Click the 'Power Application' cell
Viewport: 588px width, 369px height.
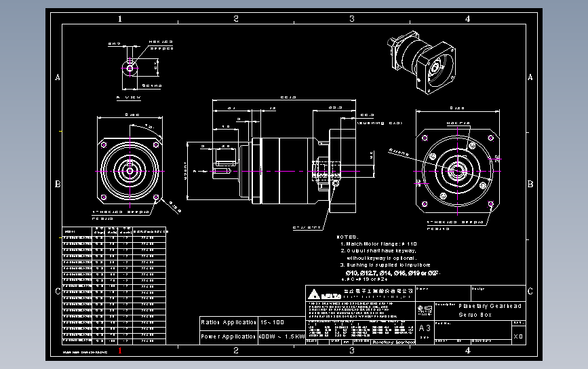pyautogui.click(x=229, y=336)
